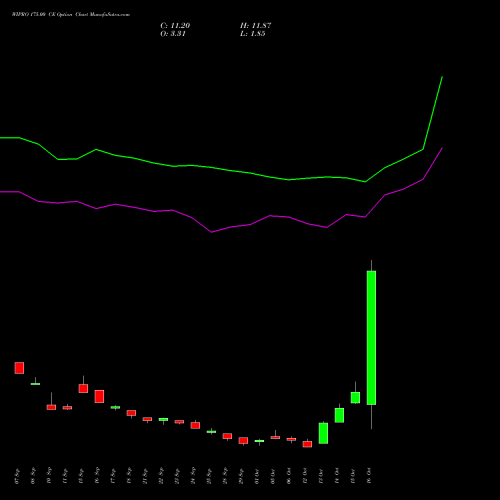Click the high value H: 11.87

point(255,26)
